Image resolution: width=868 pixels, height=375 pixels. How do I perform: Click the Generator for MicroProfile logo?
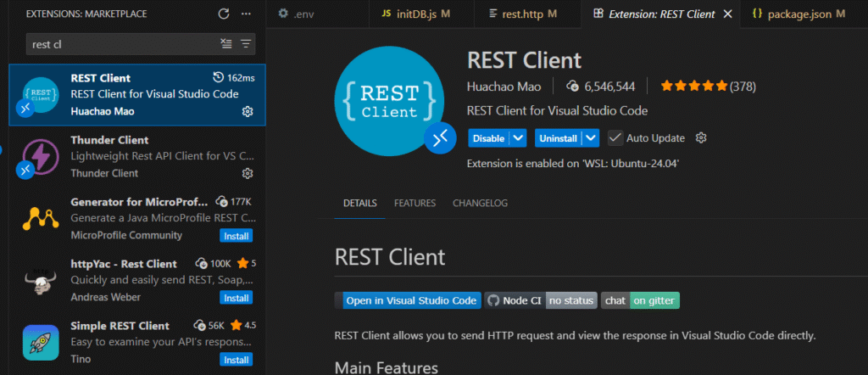41,218
